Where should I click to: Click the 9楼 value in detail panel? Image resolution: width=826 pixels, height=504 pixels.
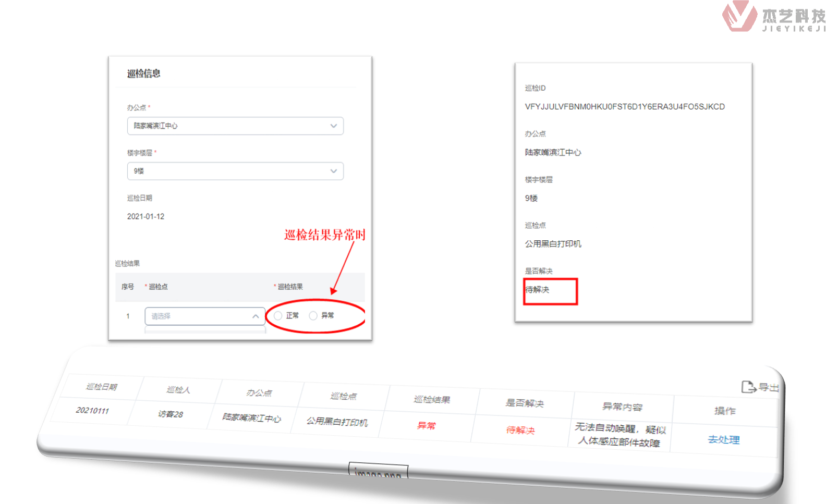coord(531,198)
